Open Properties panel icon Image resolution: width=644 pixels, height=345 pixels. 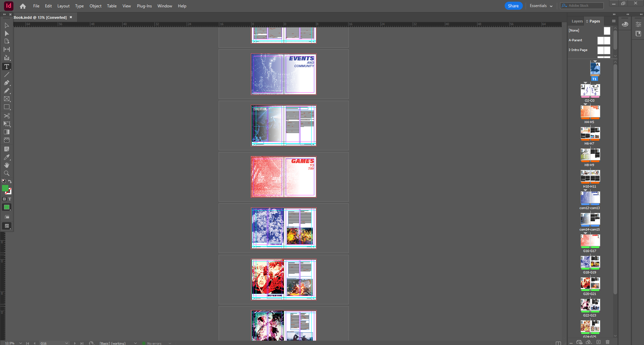point(638,24)
